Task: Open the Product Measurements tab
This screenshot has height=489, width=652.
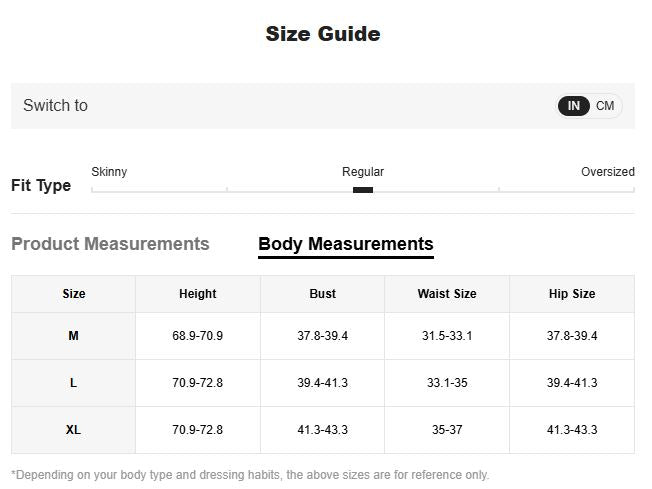Action: [110, 244]
